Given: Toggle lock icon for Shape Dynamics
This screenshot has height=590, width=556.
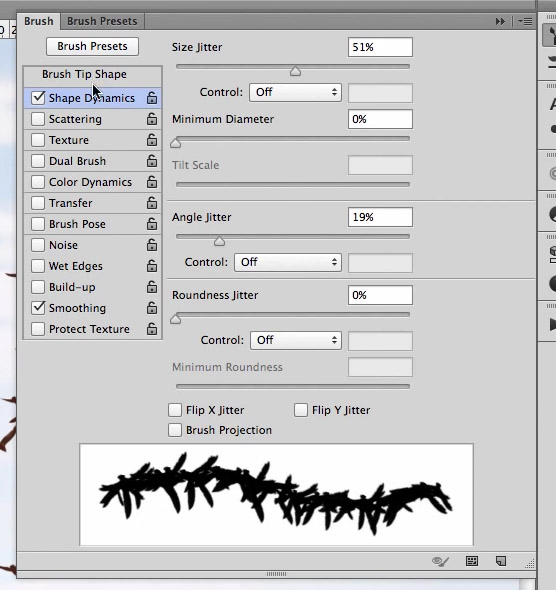Looking at the screenshot, I should tap(152, 98).
